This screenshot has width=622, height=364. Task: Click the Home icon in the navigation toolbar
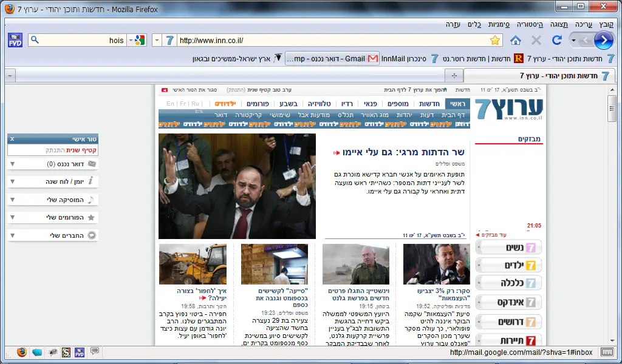pos(516,41)
